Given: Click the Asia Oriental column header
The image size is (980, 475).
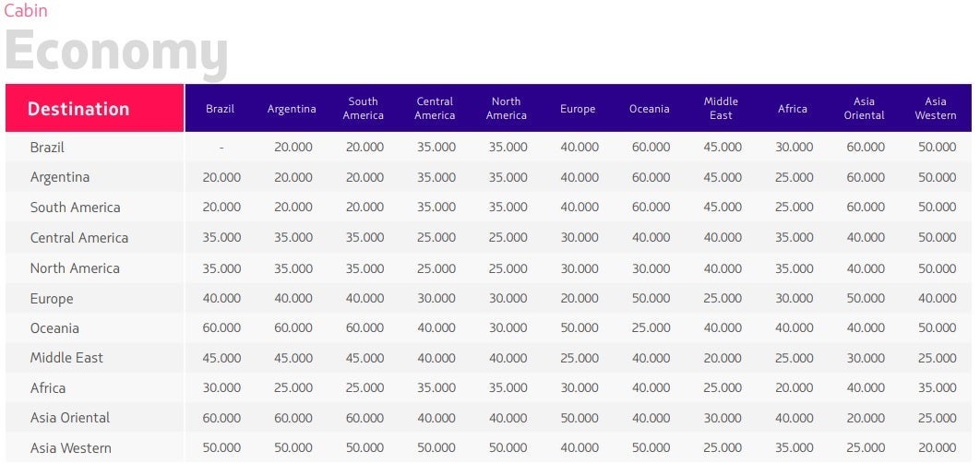Looking at the screenshot, I should coord(864,108).
